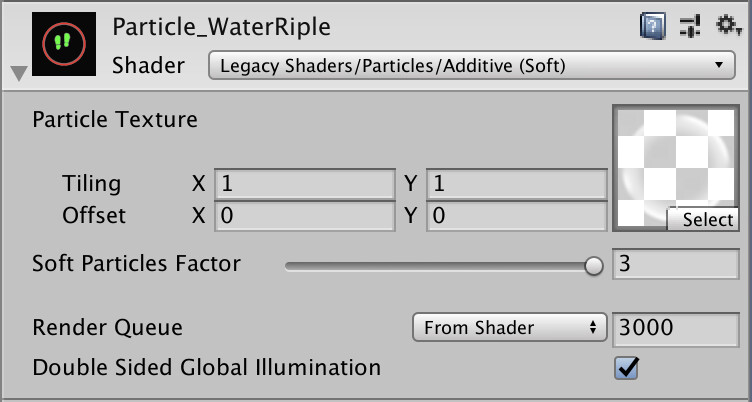This screenshot has width=752, height=402.
Task: Click the particle texture thumbnail
Action: point(675,167)
